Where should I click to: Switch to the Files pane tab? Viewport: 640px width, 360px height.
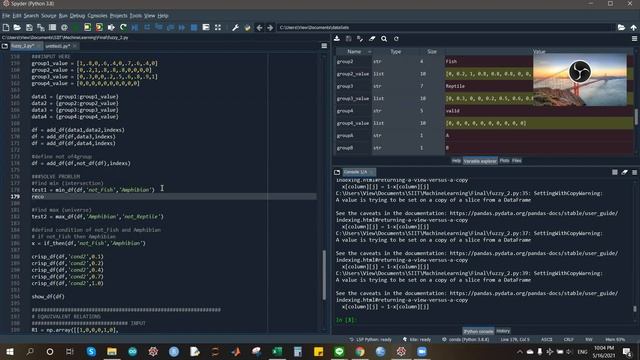pos(517,161)
